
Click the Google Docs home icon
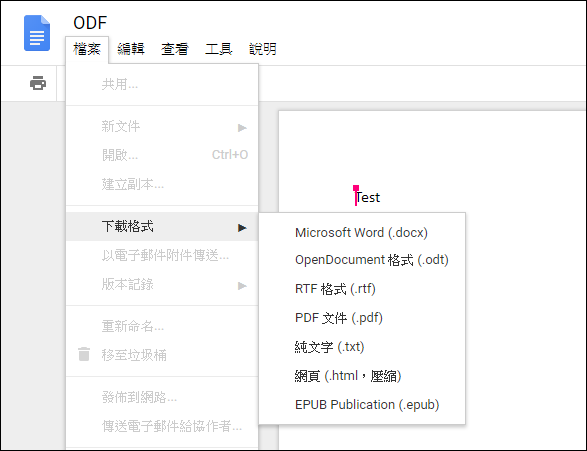coord(37,33)
